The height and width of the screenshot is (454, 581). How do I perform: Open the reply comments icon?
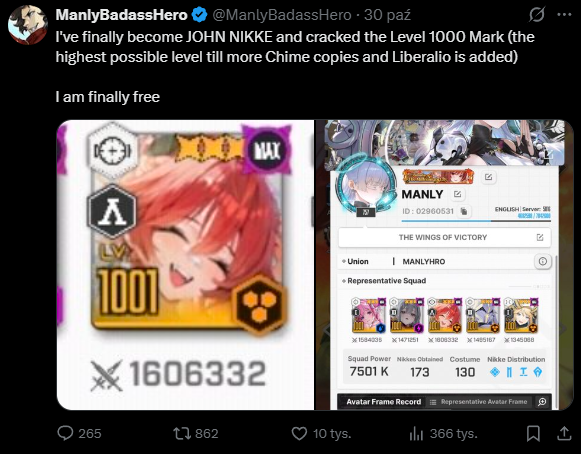pos(65,433)
